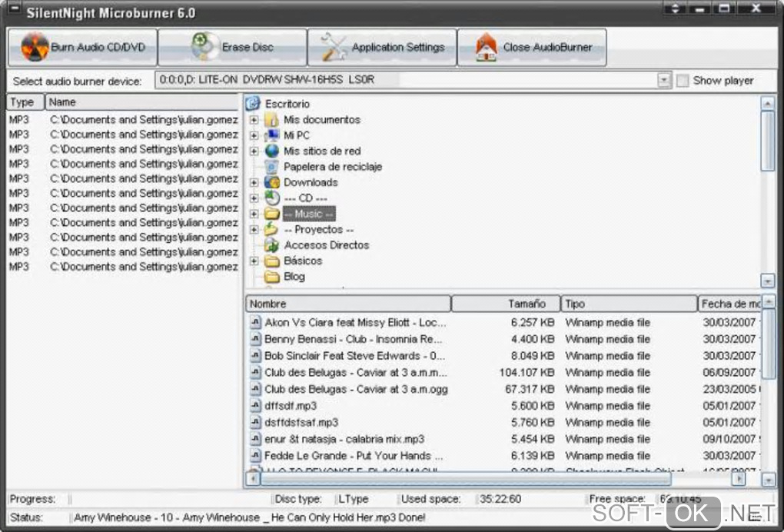
Task: Select the file name dffsdf.mp3
Action: 291,405
